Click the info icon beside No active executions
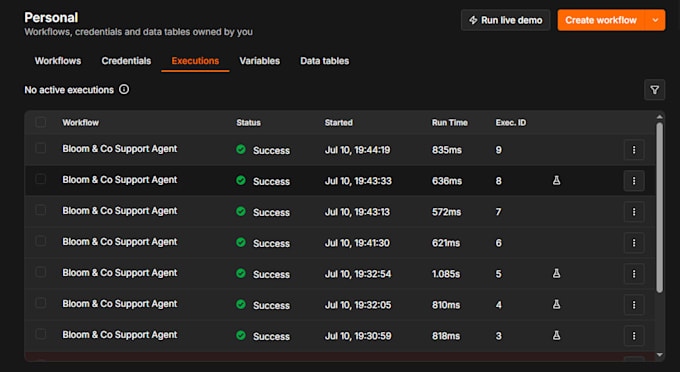Viewport: 680px width, 372px height. [124, 89]
